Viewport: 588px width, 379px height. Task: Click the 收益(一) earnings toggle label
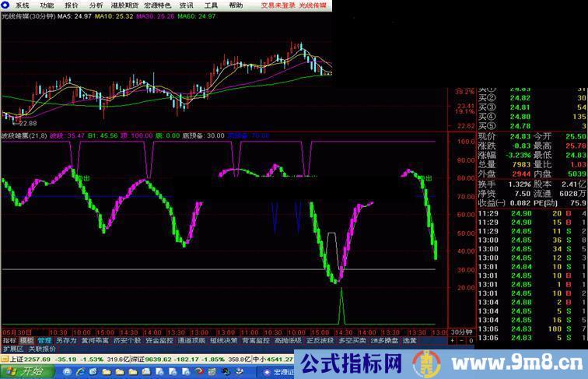point(492,202)
